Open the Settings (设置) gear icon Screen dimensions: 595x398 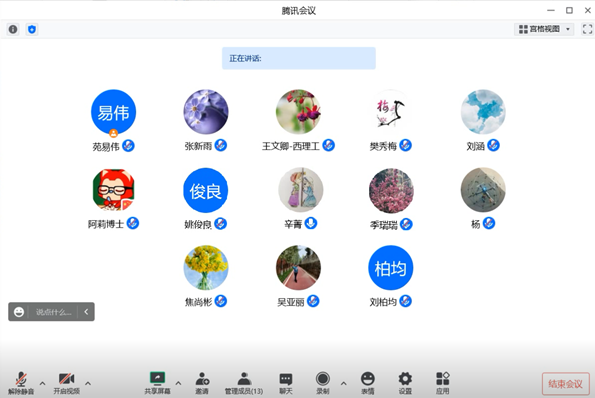[405, 383]
